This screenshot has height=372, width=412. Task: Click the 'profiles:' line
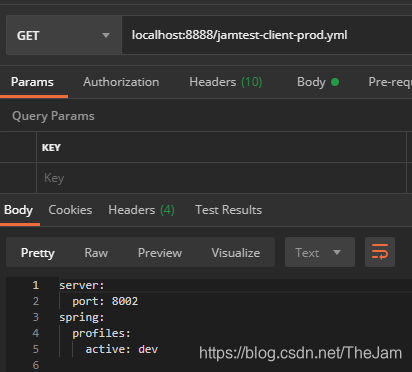(x=101, y=333)
